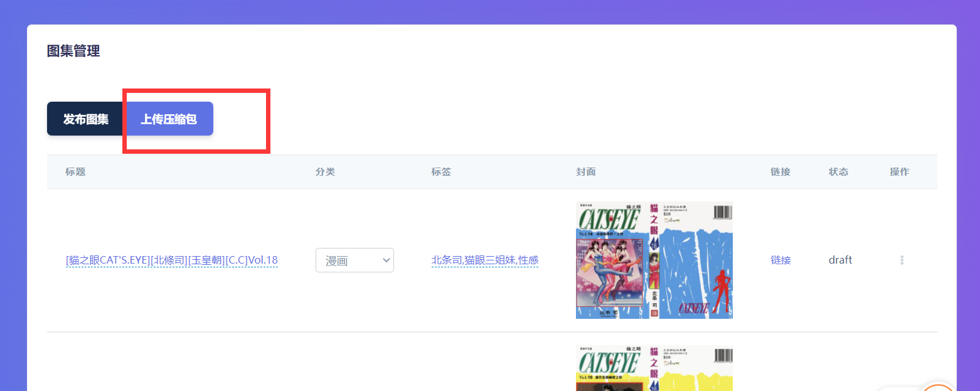This screenshot has height=391, width=980.
Task: Open the three-dot actions menu for Vol.18
Action: [902, 260]
